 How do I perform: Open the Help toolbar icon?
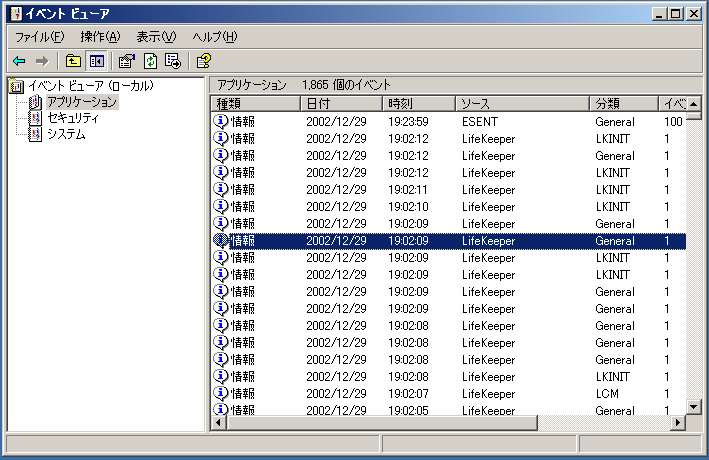(x=203, y=61)
